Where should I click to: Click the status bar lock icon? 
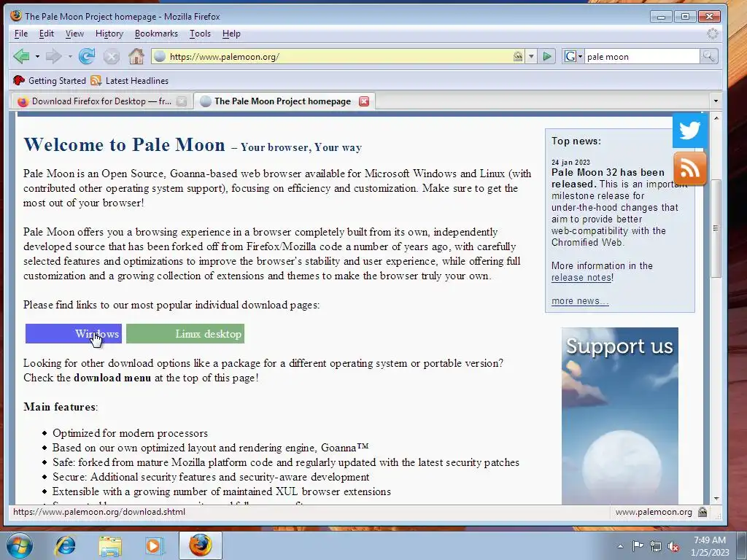tap(703, 512)
